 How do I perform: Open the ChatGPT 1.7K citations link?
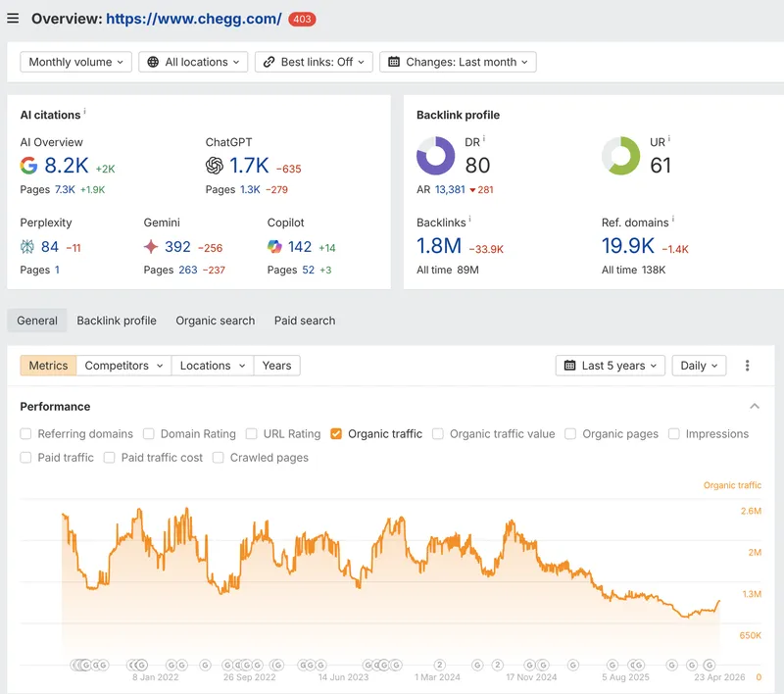tap(249, 166)
